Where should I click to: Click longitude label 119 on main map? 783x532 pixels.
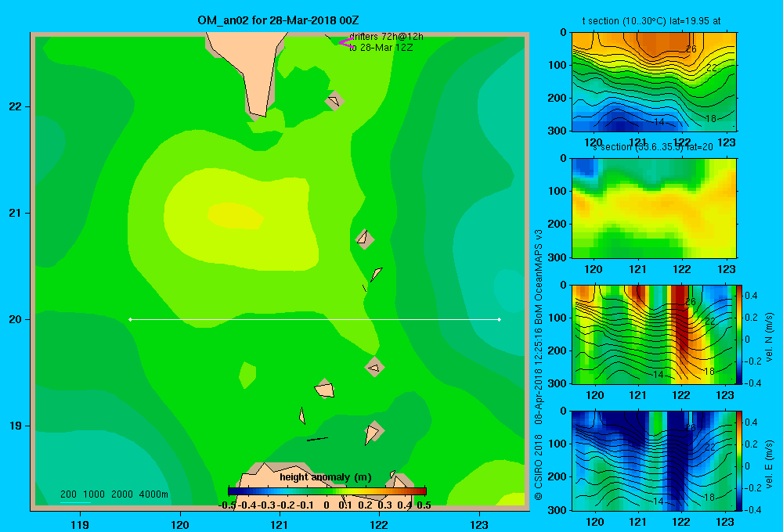click(x=80, y=524)
